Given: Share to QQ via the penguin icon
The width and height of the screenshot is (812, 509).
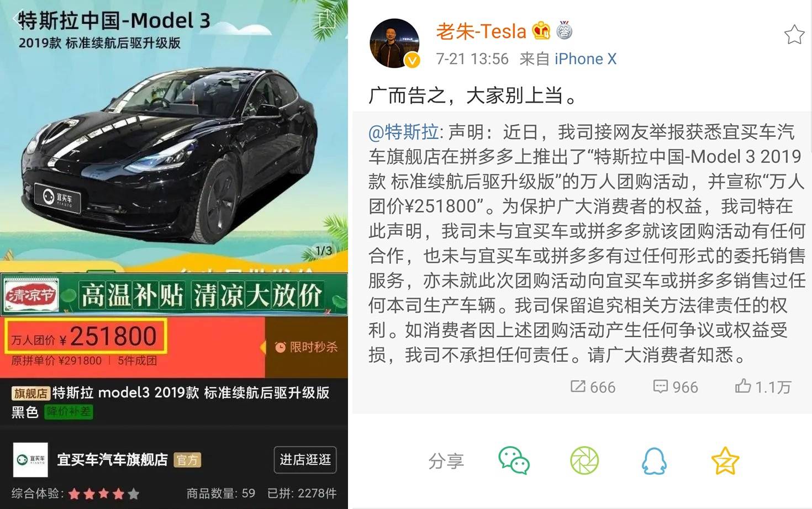Looking at the screenshot, I should (654, 460).
